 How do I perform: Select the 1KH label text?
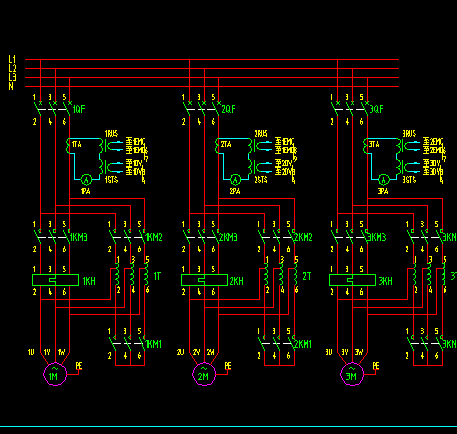[x=89, y=281]
